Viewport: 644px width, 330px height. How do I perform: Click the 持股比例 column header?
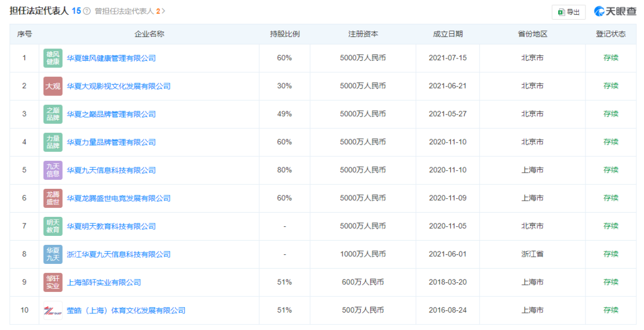[284, 34]
